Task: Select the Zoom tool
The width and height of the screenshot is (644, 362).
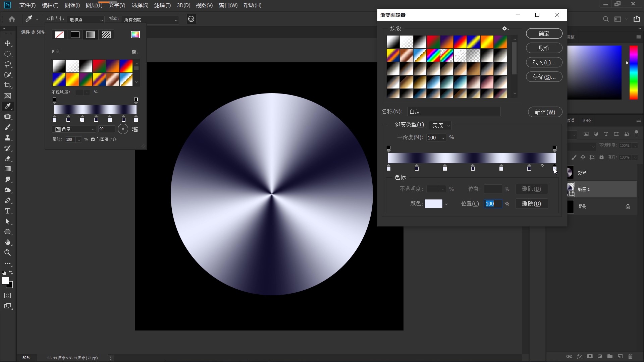Action: click(x=8, y=253)
